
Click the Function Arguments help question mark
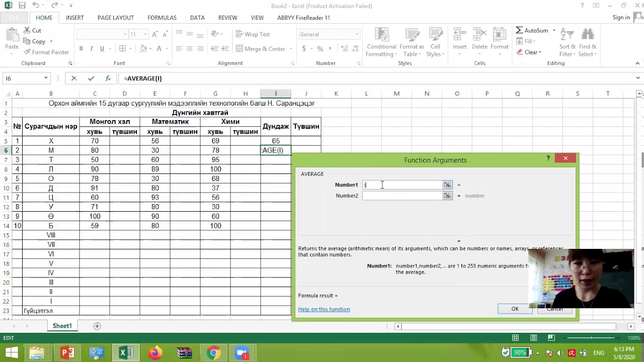548,158
